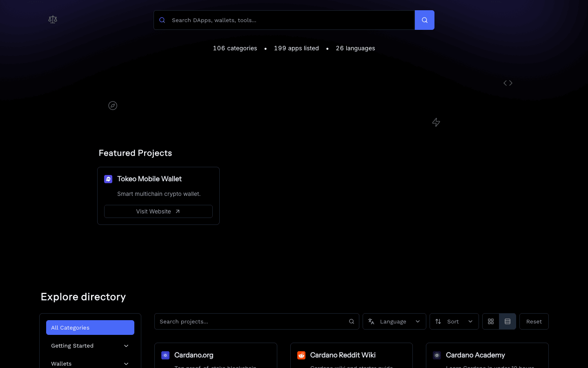This screenshot has height=368, width=588.
Task: Click the compass icon on the hero area
Action: click(x=113, y=105)
